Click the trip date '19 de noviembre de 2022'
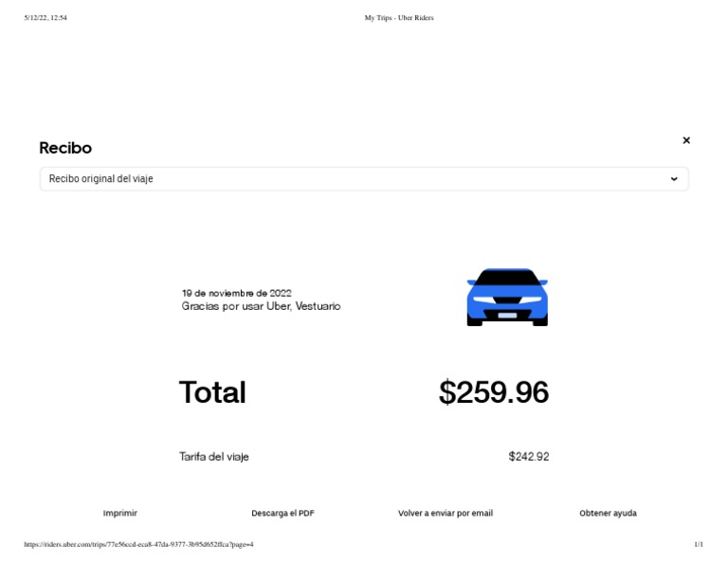 tap(237, 293)
